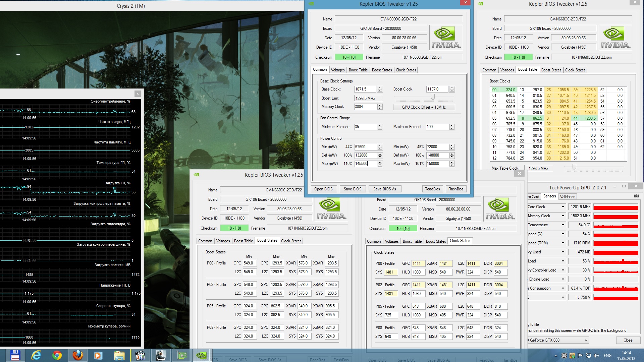Viewport: 644px width, 362px height.
Task: Expand Memory Controller Load dropdown in GPU-Z
Action: click(x=563, y=270)
